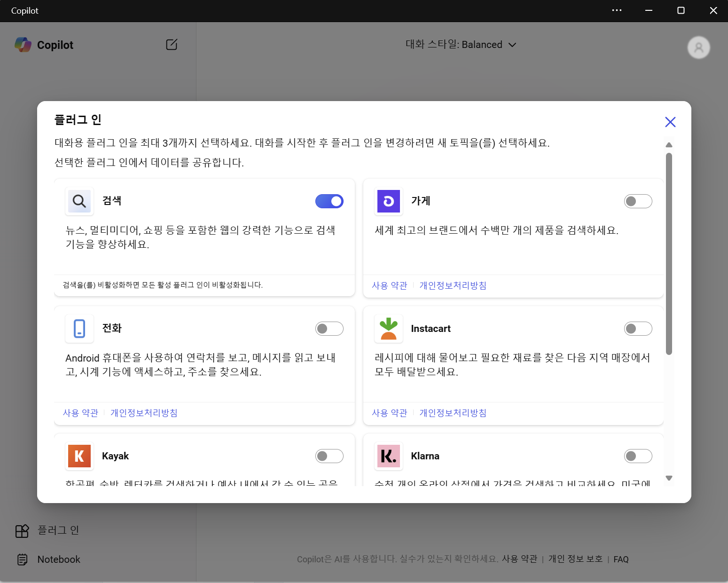Click the Klarna K logo icon

(389, 456)
